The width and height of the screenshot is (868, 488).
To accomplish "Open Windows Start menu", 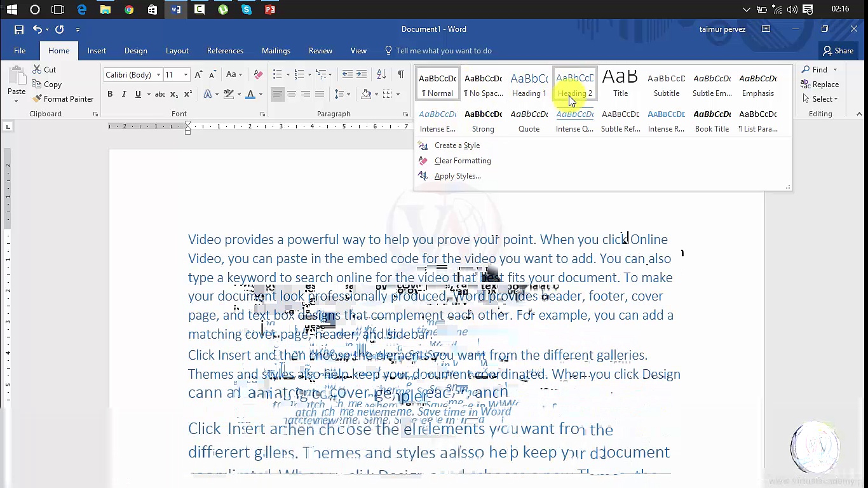I will tap(12, 10).
